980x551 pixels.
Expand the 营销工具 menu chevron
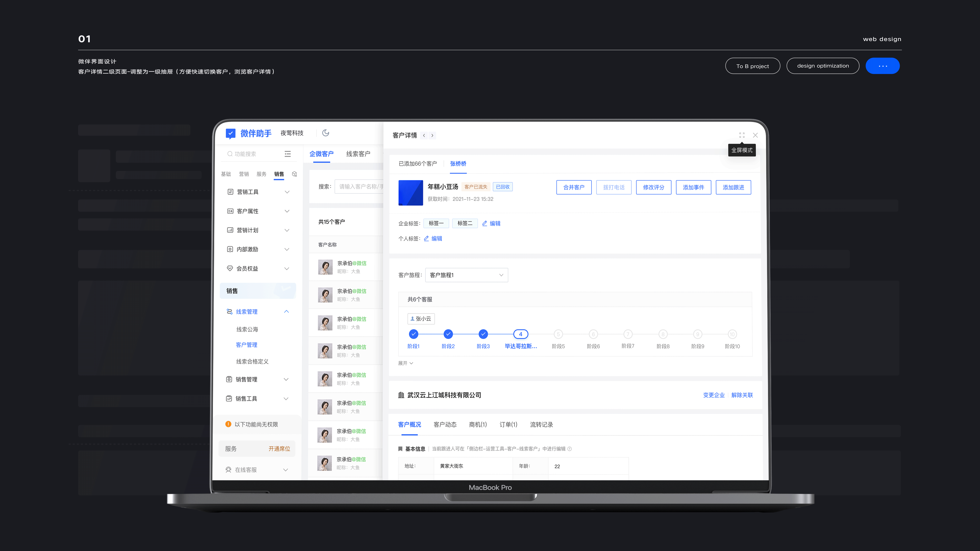[287, 192]
